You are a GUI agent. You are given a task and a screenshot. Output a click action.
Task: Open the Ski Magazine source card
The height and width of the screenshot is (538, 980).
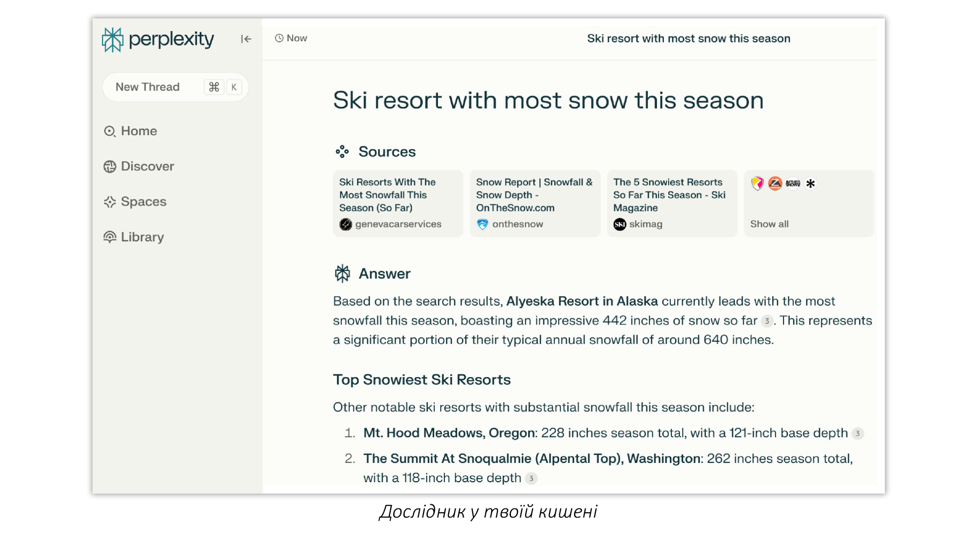click(x=672, y=203)
